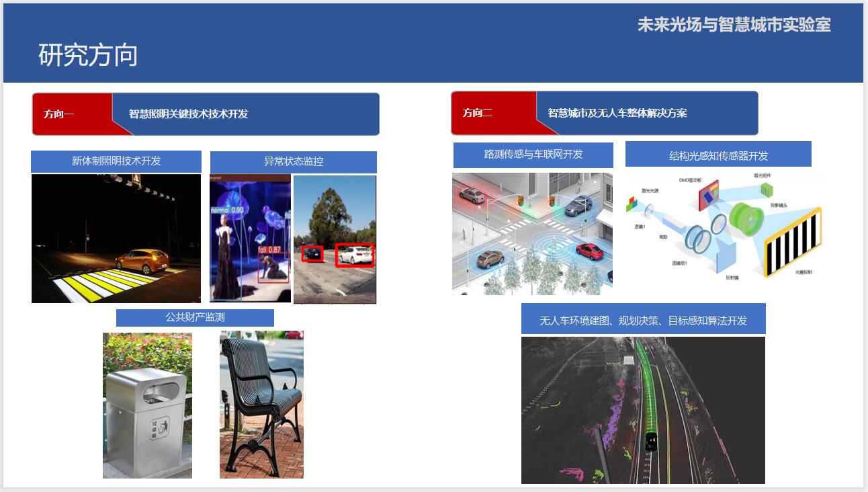This screenshot has height=492, width=868.
Task: Select the 未来光场与智慧城市实验室 header text
Action: coord(734,25)
